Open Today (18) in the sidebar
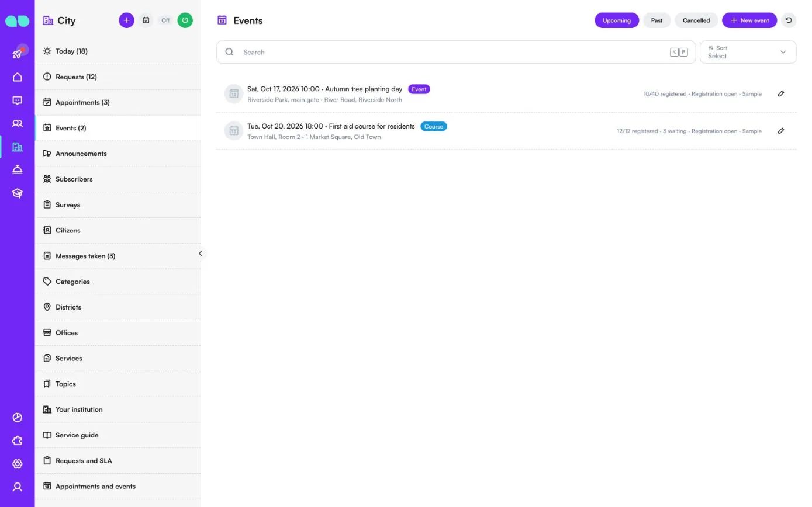This screenshot has height=507, width=812. (x=118, y=51)
